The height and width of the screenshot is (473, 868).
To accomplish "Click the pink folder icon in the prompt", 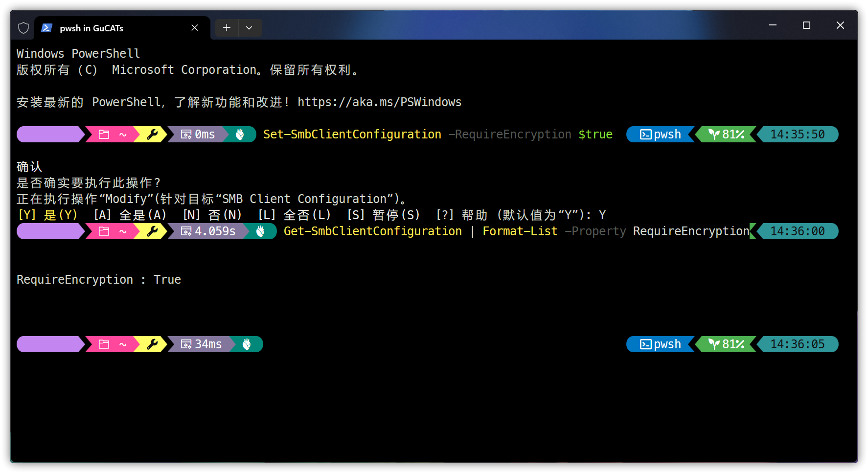I will (x=103, y=134).
